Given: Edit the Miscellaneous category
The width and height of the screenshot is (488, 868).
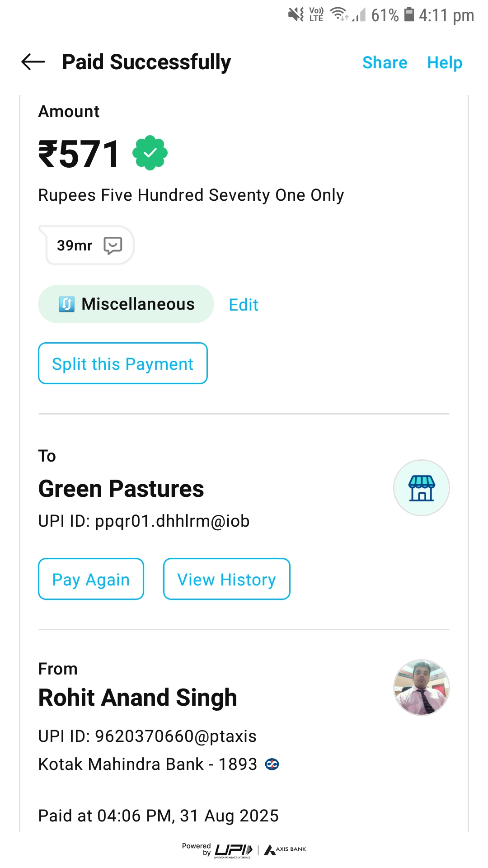Looking at the screenshot, I should [244, 305].
